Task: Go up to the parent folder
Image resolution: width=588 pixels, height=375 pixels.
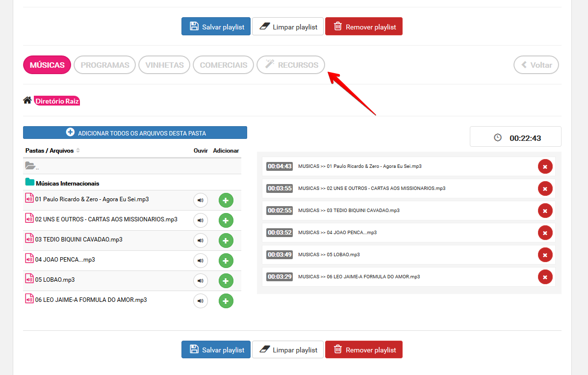Action: coord(31,165)
